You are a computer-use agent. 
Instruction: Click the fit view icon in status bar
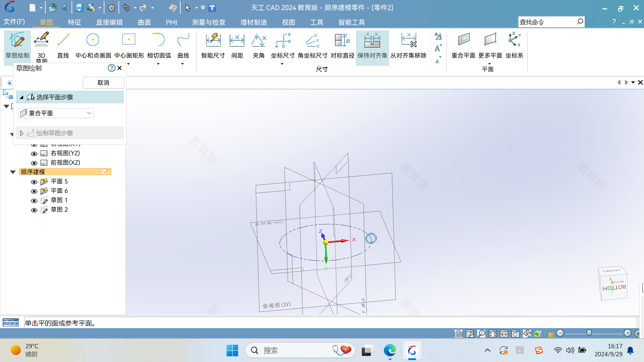coord(493,333)
